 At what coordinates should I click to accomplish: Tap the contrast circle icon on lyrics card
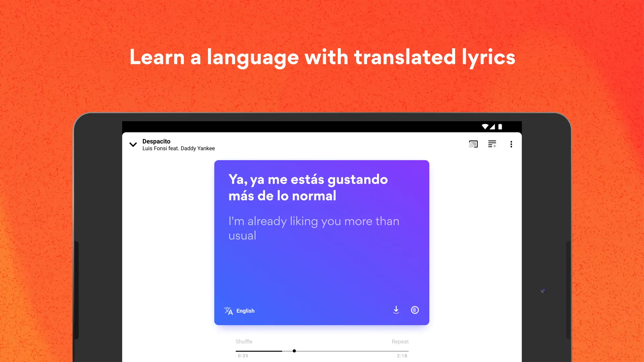pyautogui.click(x=415, y=310)
